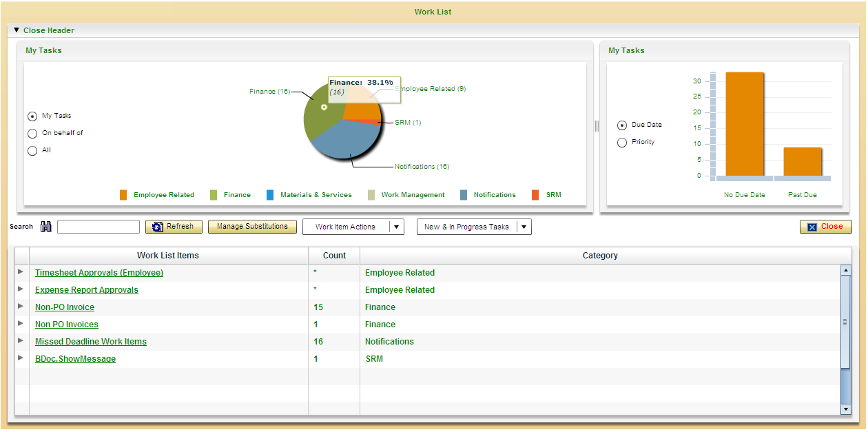Click in the Search input field
This screenshot has width=868, height=432.
(99, 227)
